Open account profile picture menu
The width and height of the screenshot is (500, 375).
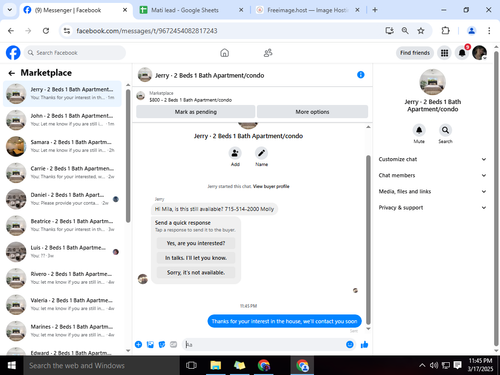[480, 53]
